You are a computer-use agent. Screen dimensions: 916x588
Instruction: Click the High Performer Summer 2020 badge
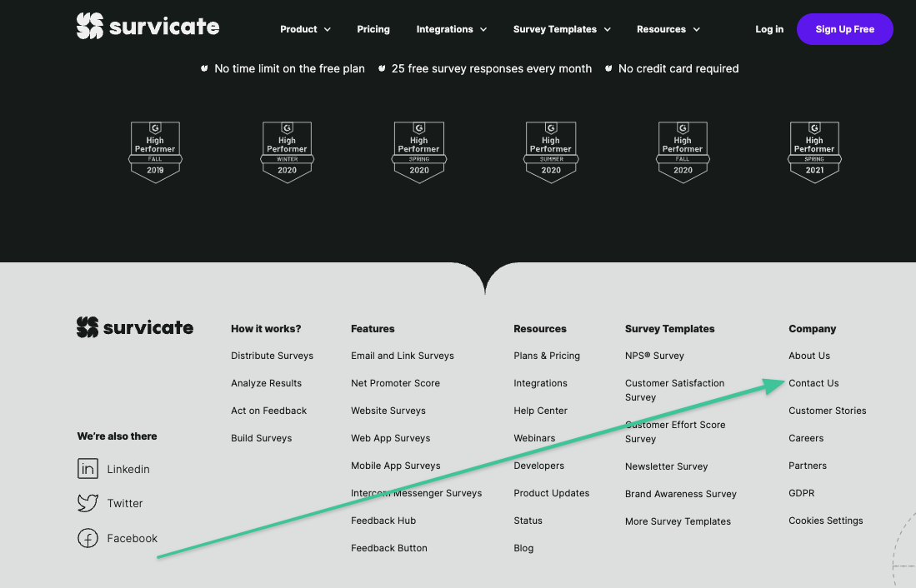(551, 152)
